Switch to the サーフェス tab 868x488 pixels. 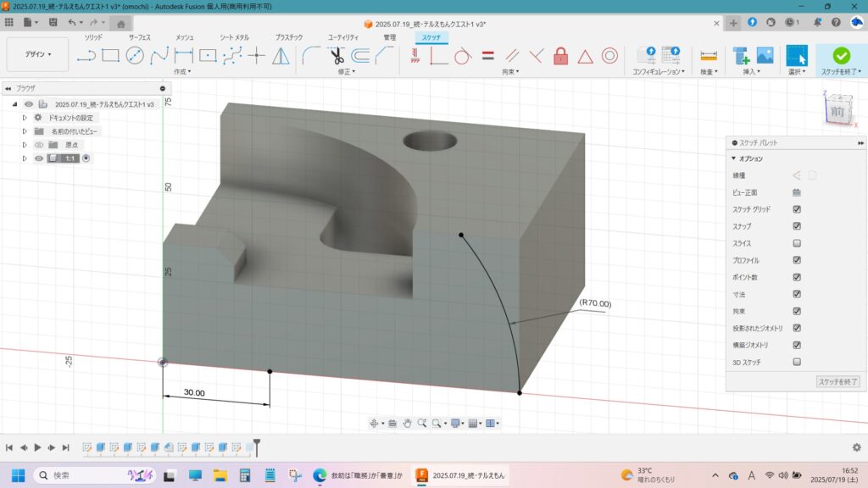(x=142, y=37)
